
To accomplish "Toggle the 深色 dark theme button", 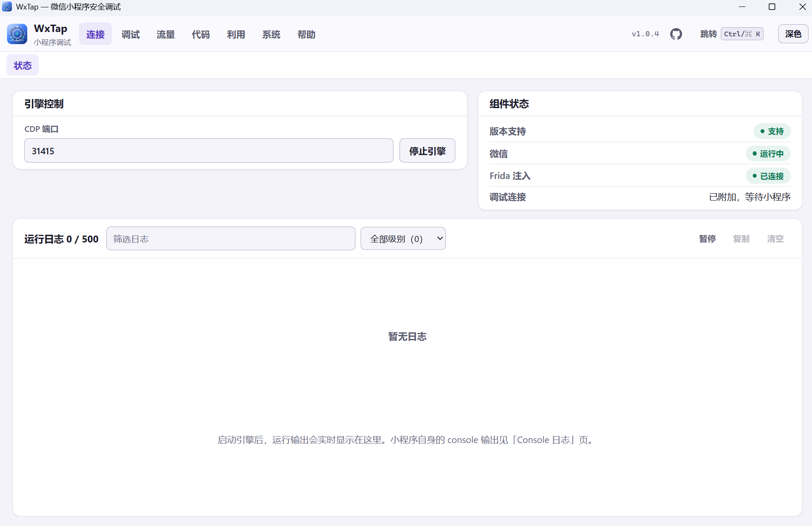I will pos(793,34).
